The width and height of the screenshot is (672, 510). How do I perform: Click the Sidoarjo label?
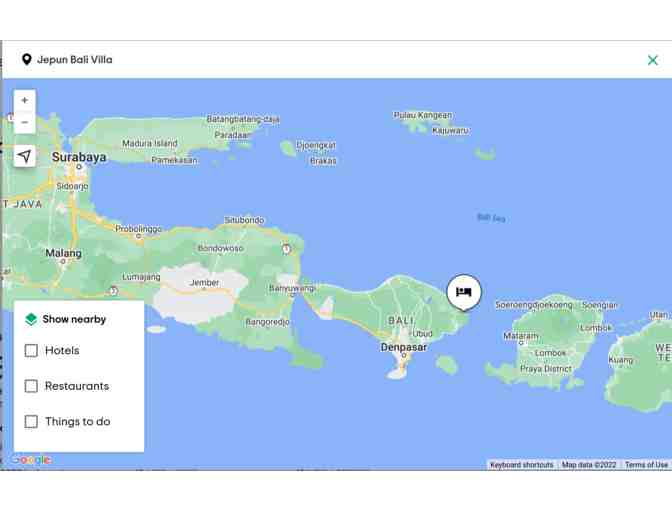coord(72,186)
